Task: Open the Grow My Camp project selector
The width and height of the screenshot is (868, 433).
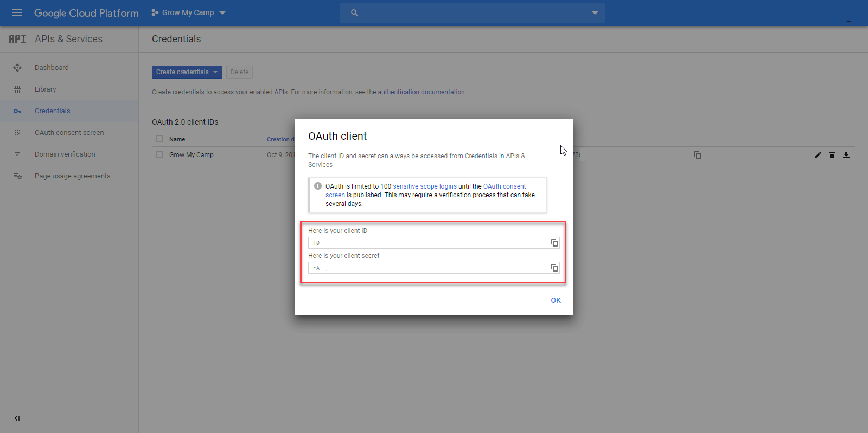Action: tap(188, 12)
